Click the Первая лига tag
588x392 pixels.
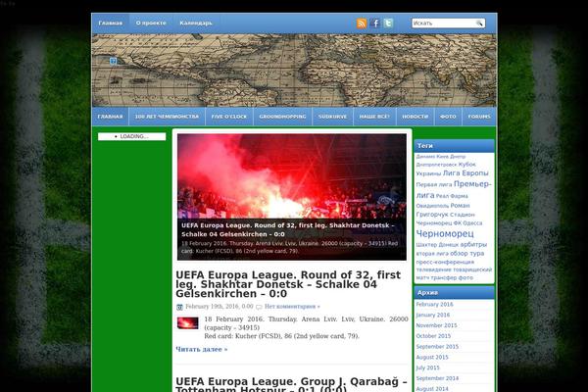pyautogui.click(x=434, y=184)
